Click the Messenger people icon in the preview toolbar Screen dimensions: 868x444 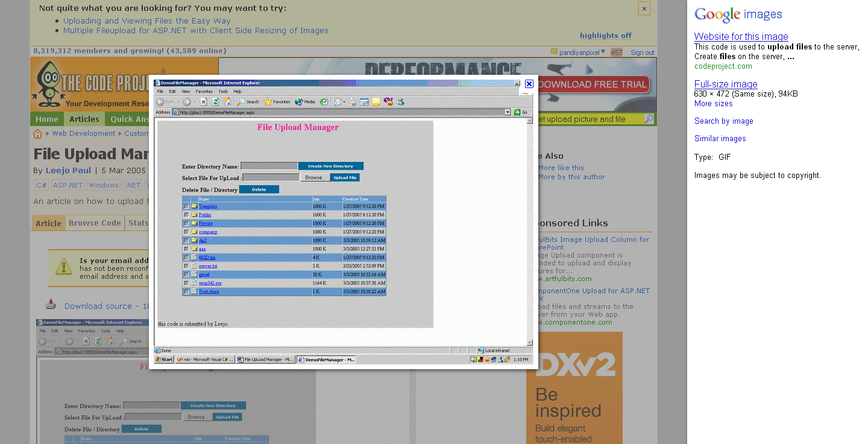point(400,102)
